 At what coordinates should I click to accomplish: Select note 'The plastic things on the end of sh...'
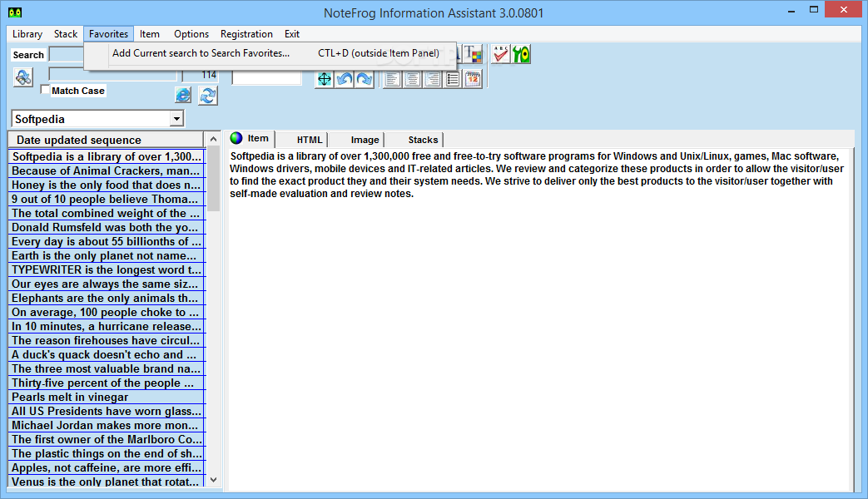click(107, 453)
